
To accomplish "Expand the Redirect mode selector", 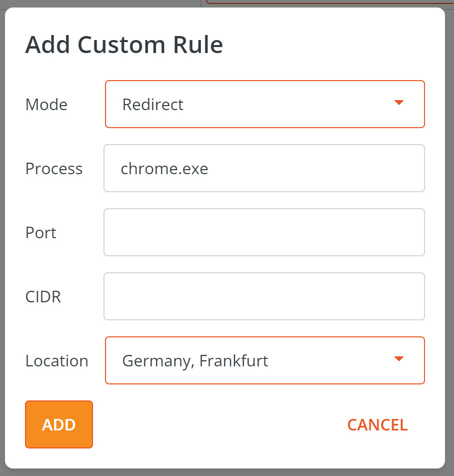I will (x=264, y=104).
